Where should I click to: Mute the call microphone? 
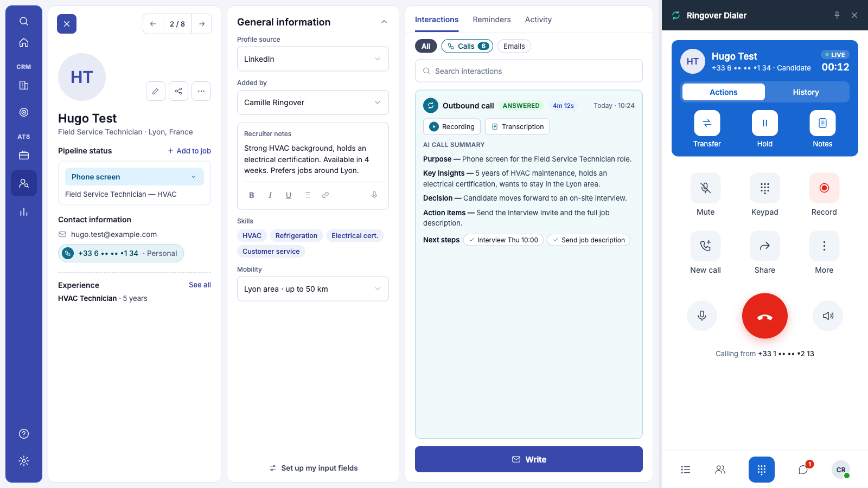pyautogui.click(x=705, y=188)
